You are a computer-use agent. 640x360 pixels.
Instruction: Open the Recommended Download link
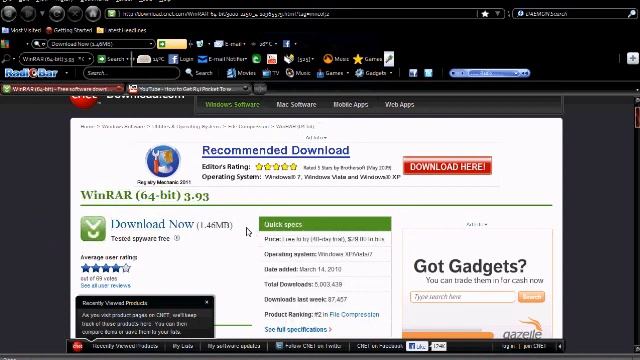point(276,151)
